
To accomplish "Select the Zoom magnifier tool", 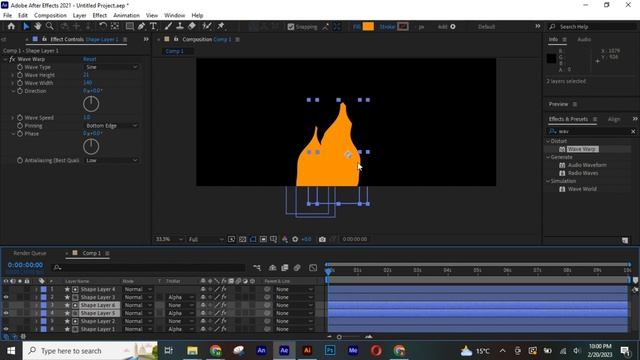I will pos(50,27).
